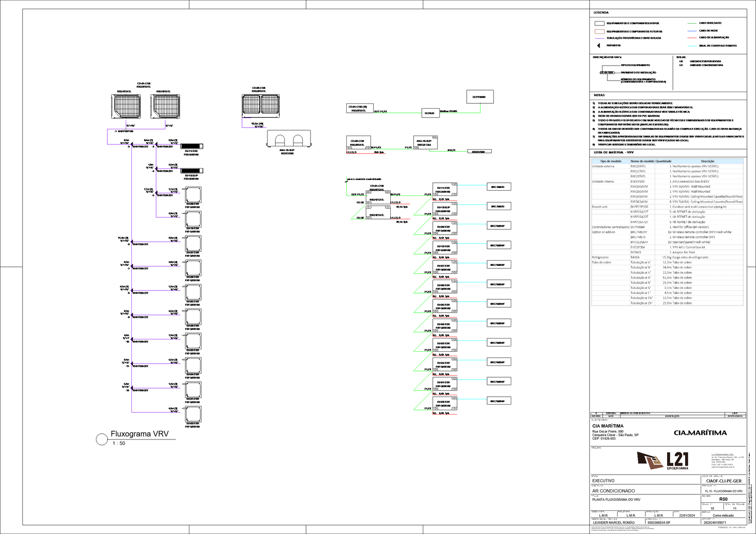The height and width of the screenshot is (534, 756).
Task: Click the red future-equipment legend rectangle
Action: 599,31
